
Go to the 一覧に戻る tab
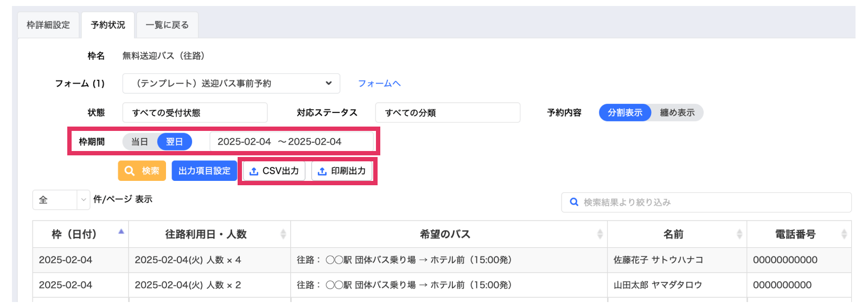click(167, 25)
